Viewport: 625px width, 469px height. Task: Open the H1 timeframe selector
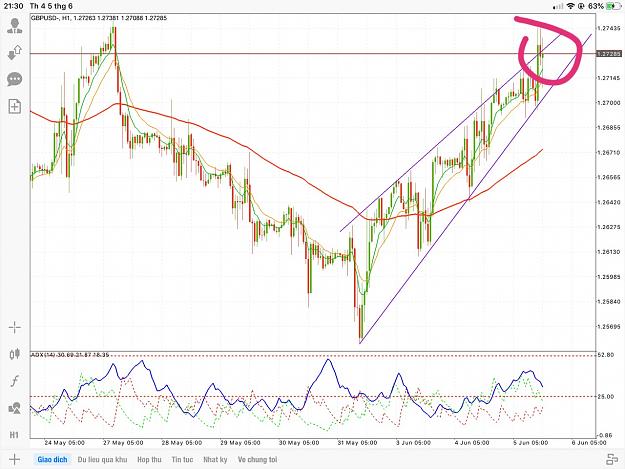click(14, 435)
